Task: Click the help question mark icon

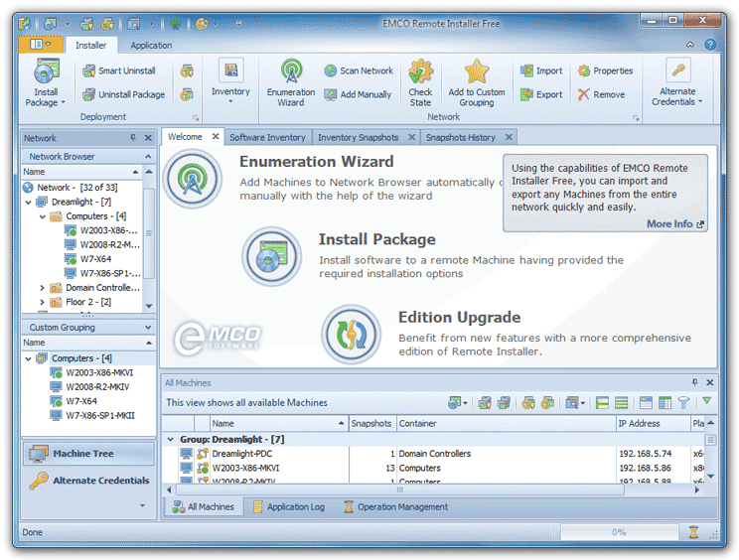Action: (x=710, y=45)
